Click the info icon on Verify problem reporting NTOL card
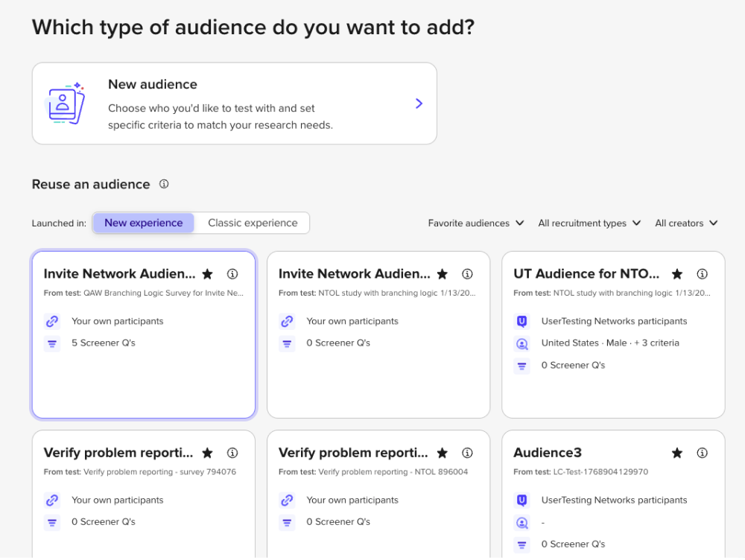Viewport: 745px width, 560px height. [x=467, y=452]
